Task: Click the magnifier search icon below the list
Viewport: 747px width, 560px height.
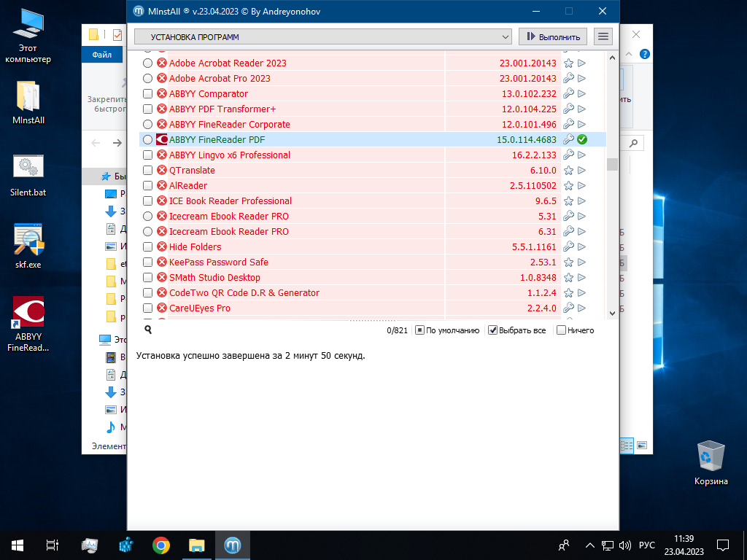Action: (x=148, y=330)
